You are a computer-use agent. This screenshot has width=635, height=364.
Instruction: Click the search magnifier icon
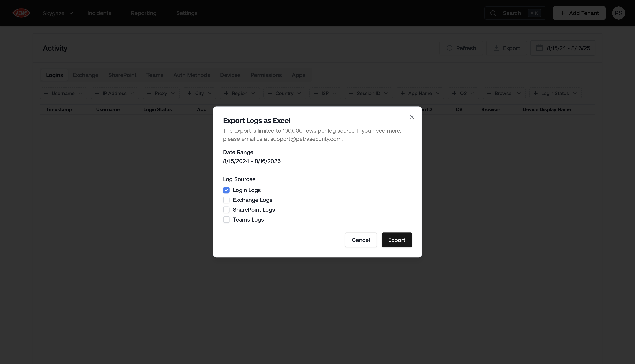click(493, 13)
